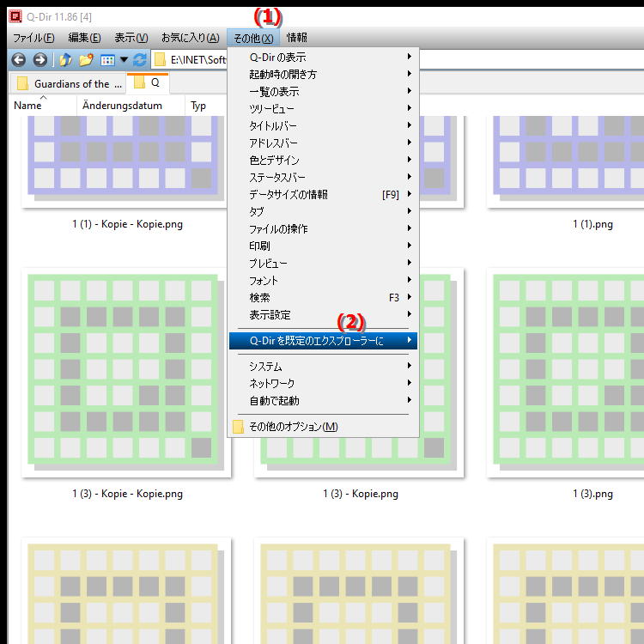Click the file name 1 (3).png
The image size is (644, 644).
(592, 494)
